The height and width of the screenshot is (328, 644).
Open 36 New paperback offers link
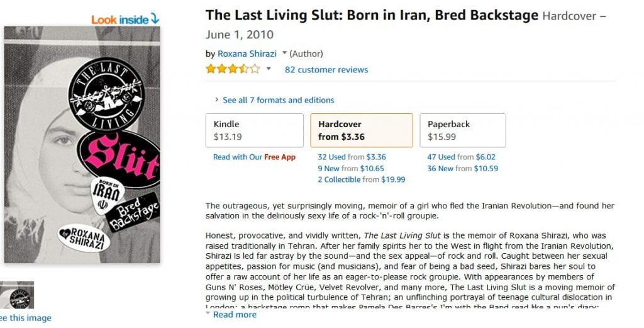pyautogui.click(x=440, y=169)
